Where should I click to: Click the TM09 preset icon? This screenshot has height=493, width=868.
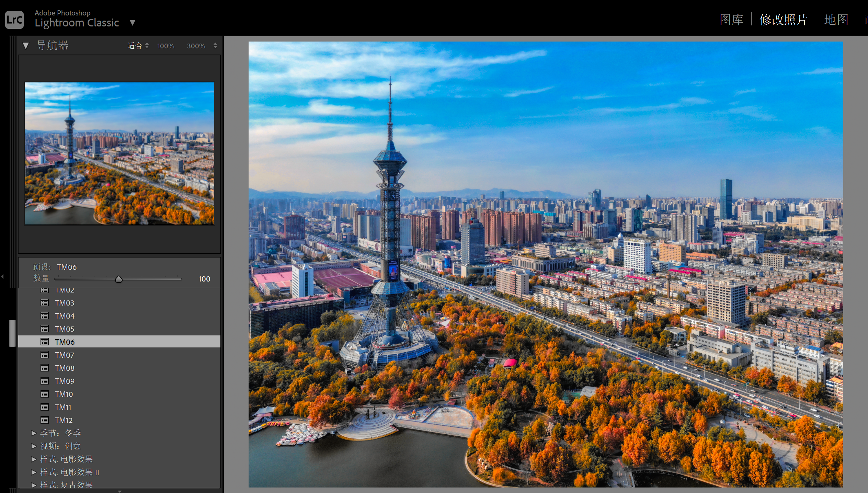pyautogui.click(x=45, y=381)
